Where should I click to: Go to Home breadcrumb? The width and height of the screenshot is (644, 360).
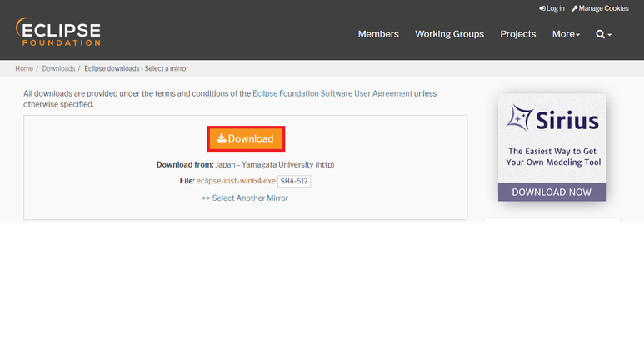pyautogui.click(x=24, y=68)
